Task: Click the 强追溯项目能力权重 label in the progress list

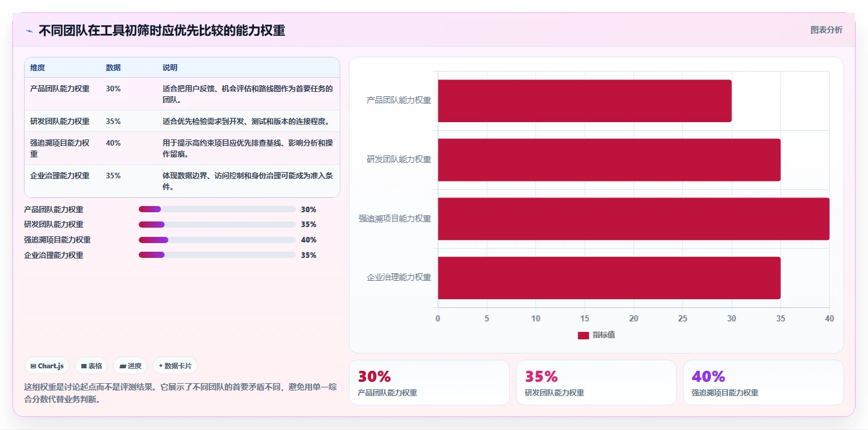Action: (x=57, y=240)
